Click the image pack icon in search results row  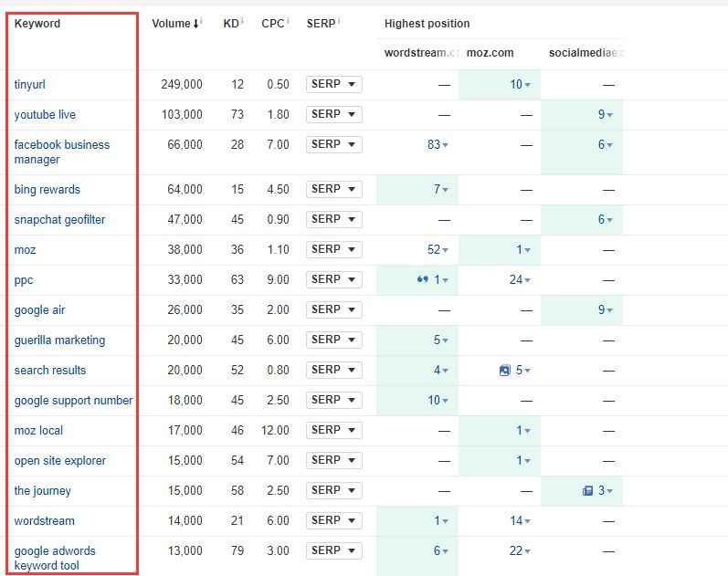(505, 371)
